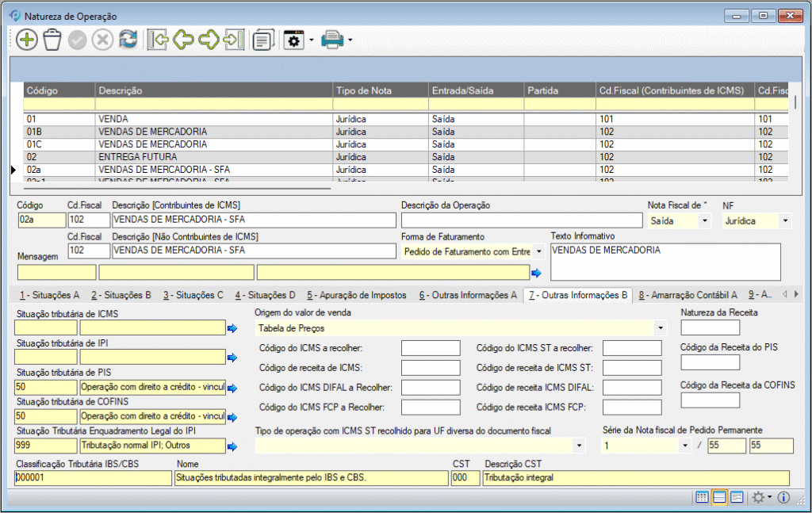The width and height of the screenshot is (812, 513).
Task: Click the grid's horizontal scrollbar
Action: pyautogui.click(x=176, y=189)
